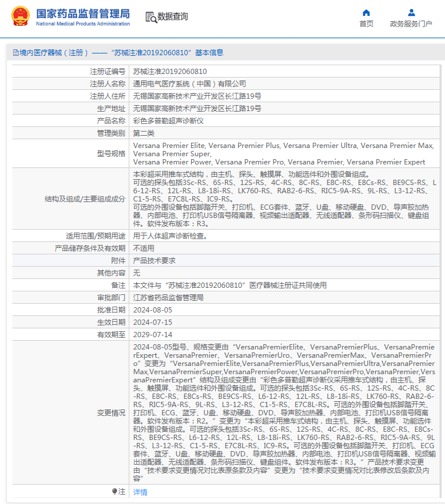
Task: Click the 变更情况 row label
Action: point(111,413)
